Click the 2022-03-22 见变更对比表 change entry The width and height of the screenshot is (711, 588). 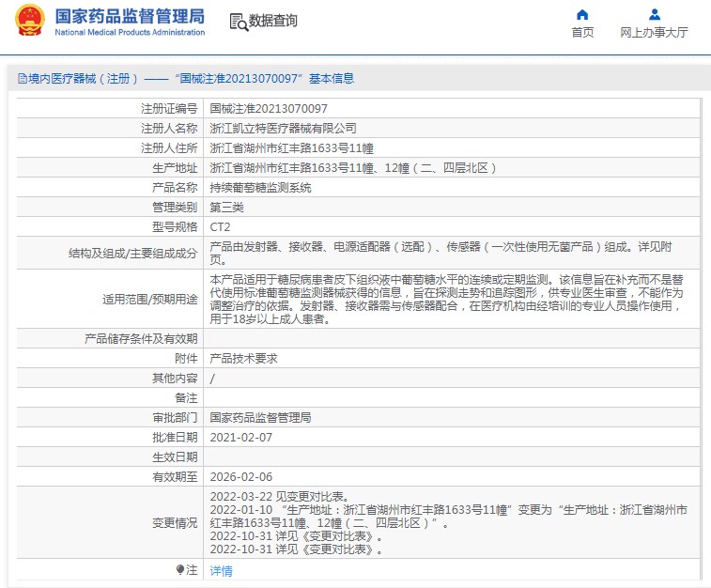tap(278, 496)
